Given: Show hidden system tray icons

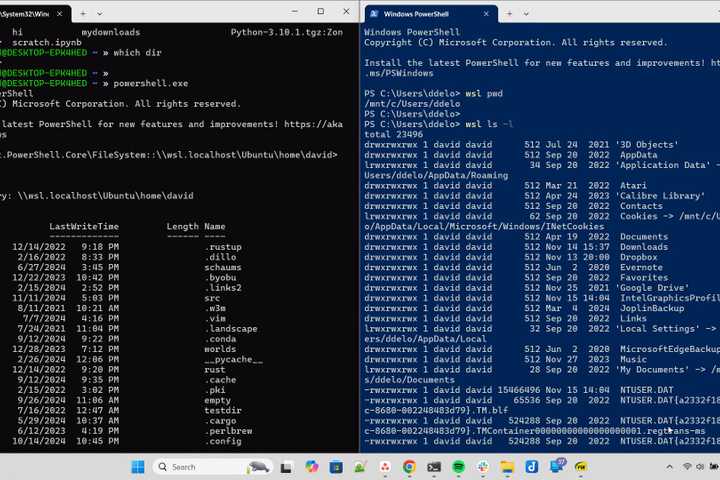Looking at the screenshot, I should tap(669, 467).
